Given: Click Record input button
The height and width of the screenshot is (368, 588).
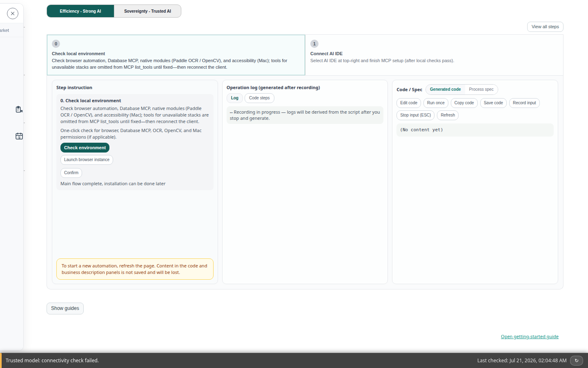Looking at the screenshot, I should pos(524,103).
